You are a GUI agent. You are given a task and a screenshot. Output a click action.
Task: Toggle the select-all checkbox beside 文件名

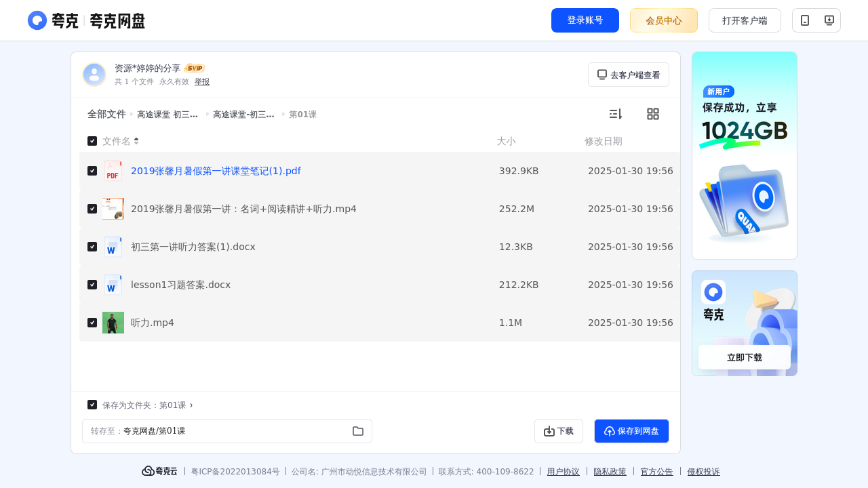coord(92,141)
